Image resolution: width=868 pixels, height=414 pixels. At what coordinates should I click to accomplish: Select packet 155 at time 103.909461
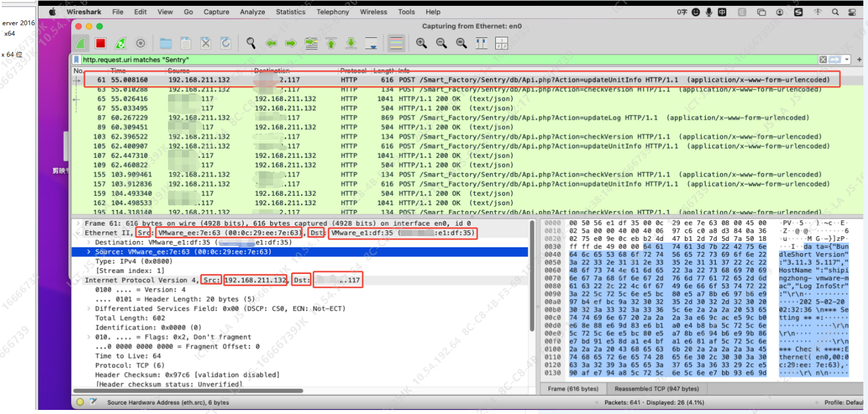pos(467,174)
